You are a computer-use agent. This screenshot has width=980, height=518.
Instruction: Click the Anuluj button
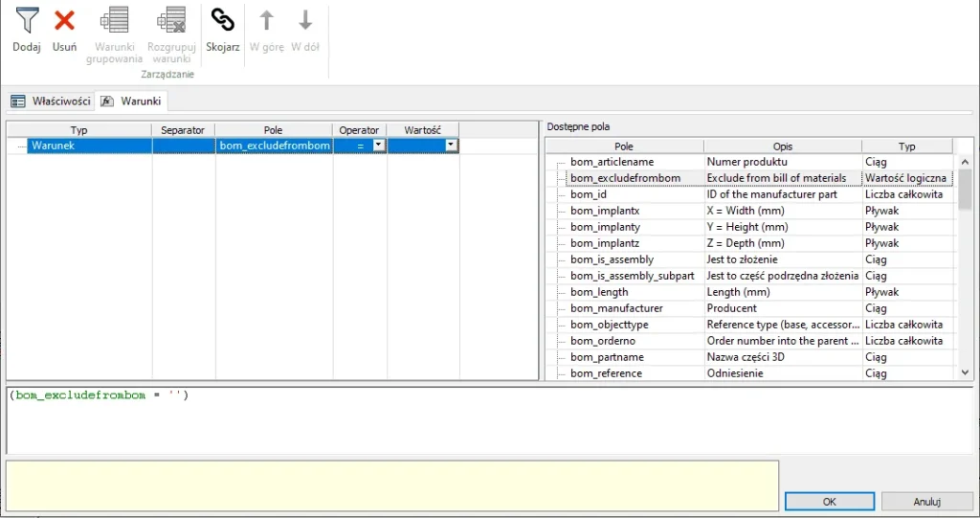(x=926, y=501)
